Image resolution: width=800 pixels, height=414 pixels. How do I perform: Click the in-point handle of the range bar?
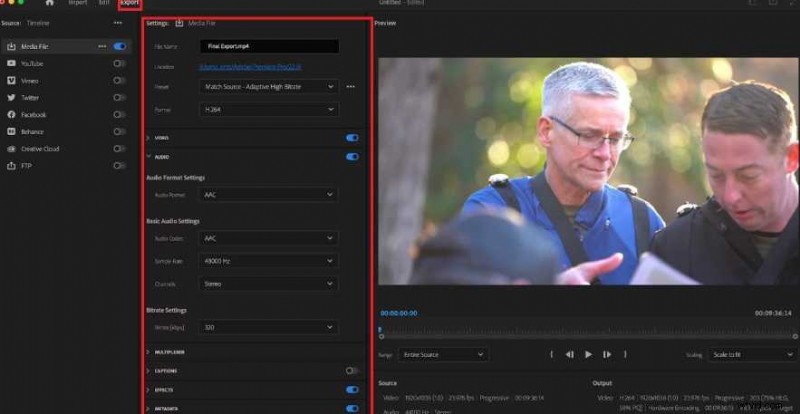381,336
